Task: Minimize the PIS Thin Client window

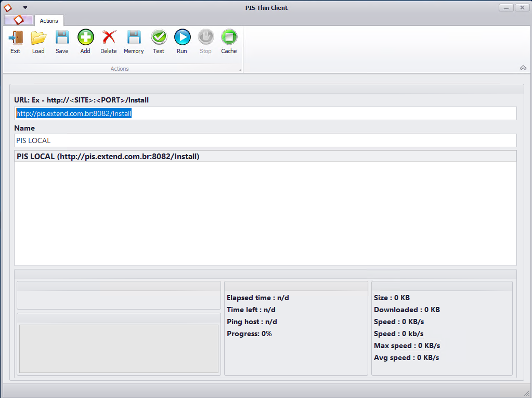Action: (506, 7)
